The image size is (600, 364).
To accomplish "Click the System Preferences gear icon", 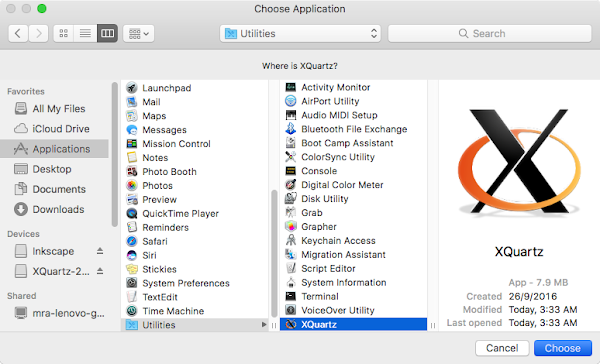I will [x=132, y=283].
